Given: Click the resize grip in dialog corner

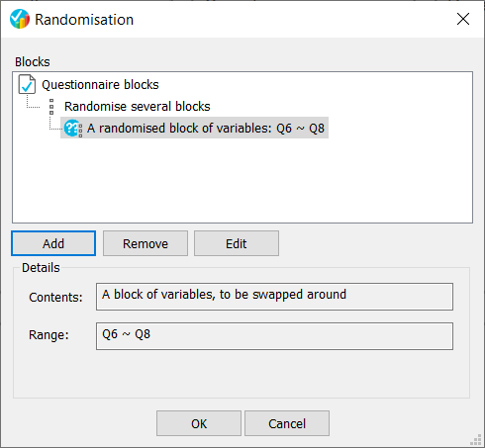Looking at the screenshot, I should (x=476, y=440).
